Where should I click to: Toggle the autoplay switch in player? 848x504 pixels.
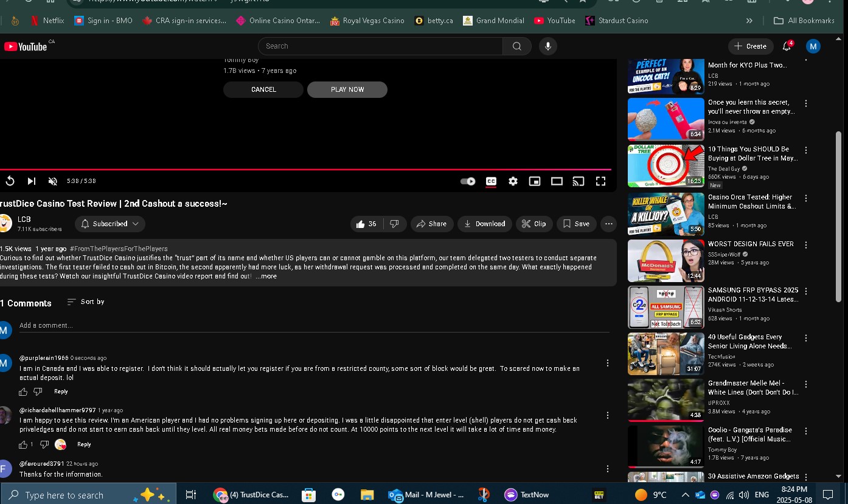pos(468,181)
